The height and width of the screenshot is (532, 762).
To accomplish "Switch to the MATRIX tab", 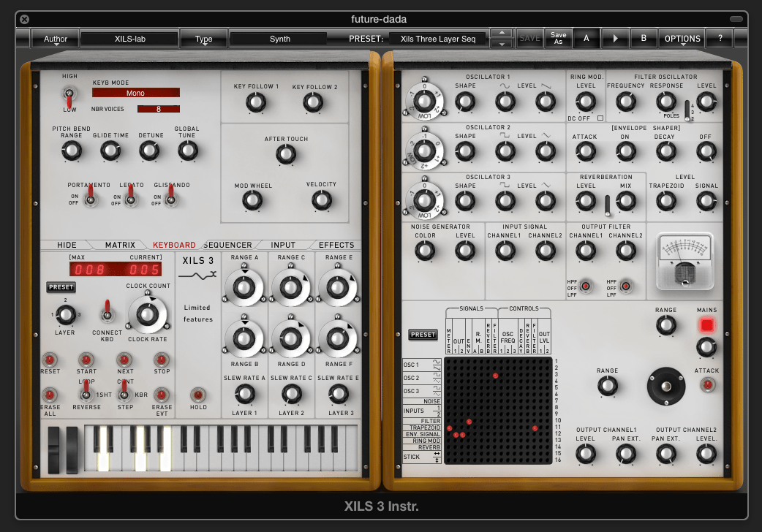I will [x=120, y=245].
